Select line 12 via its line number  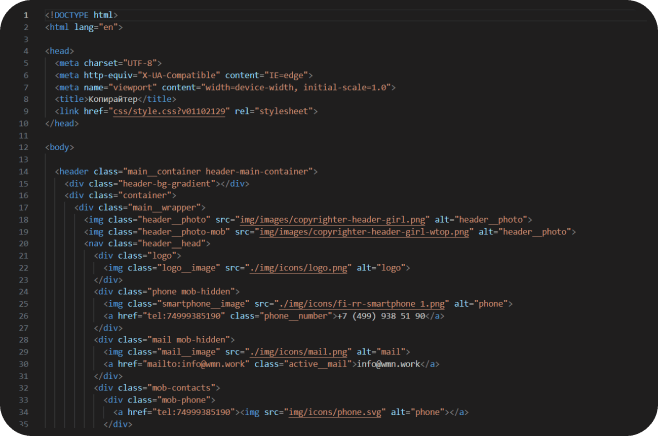pos(24,147)
